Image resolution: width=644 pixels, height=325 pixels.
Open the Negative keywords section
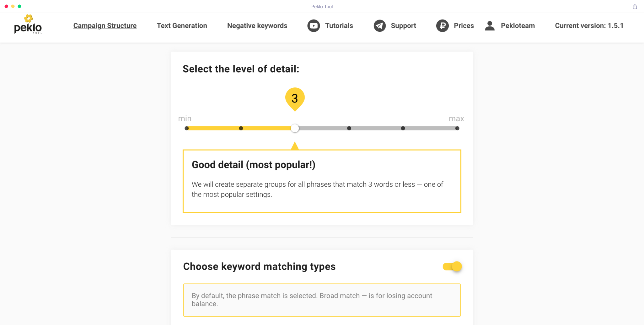257,26
